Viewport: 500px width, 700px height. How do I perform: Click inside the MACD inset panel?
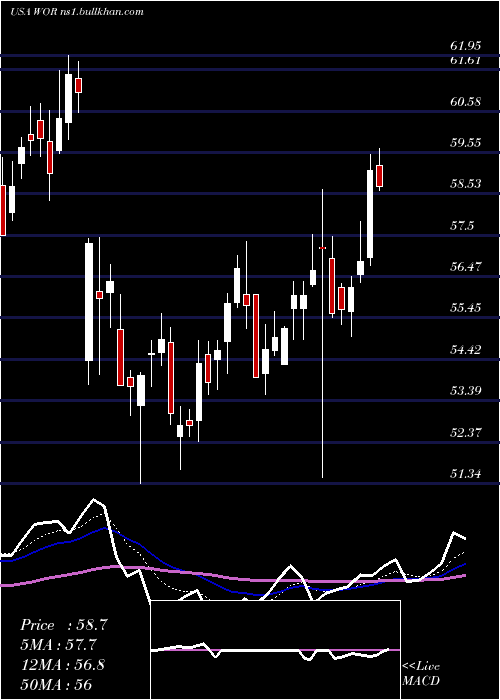(x=275, y=650)
